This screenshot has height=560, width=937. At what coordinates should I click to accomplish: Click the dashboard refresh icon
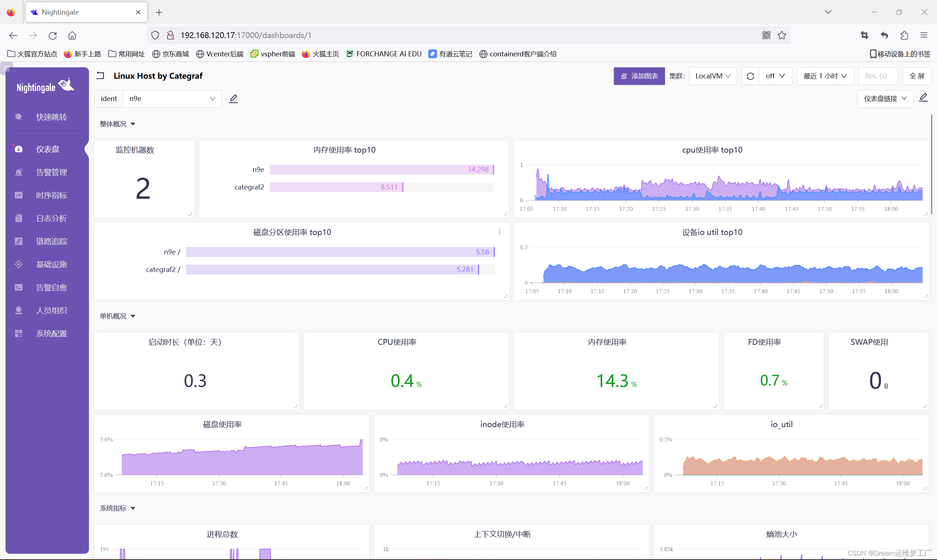click(750, 76)
